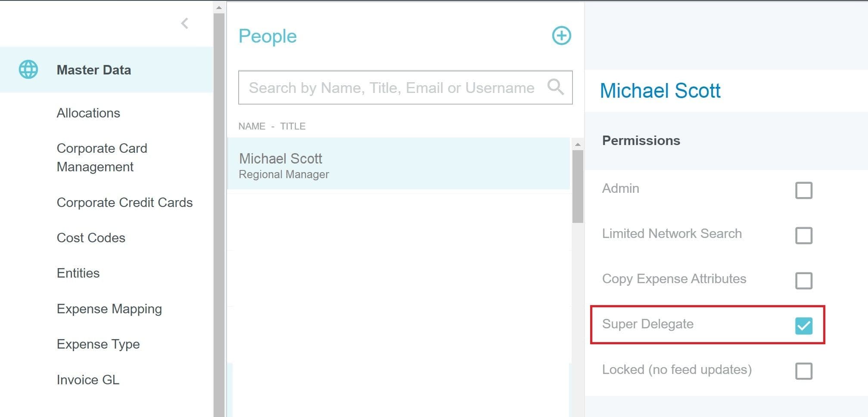868x417 pixels.
Task: Open the Entities section
Action: point(78,273)
